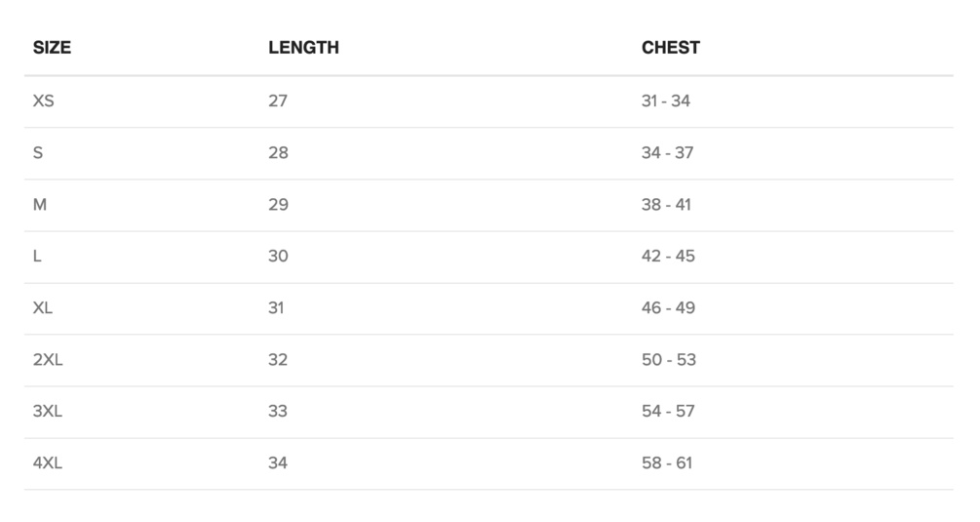Select the XS size cell
The image size is (980, 522).
point(44,100)
